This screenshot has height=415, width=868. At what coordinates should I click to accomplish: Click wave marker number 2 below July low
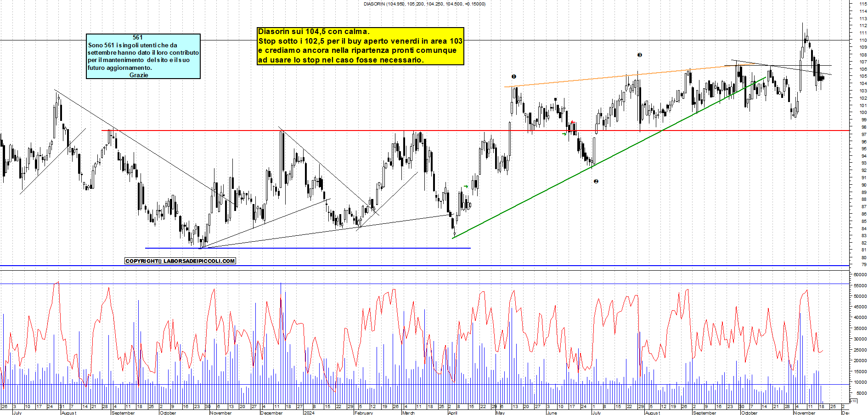pos(596,182)
